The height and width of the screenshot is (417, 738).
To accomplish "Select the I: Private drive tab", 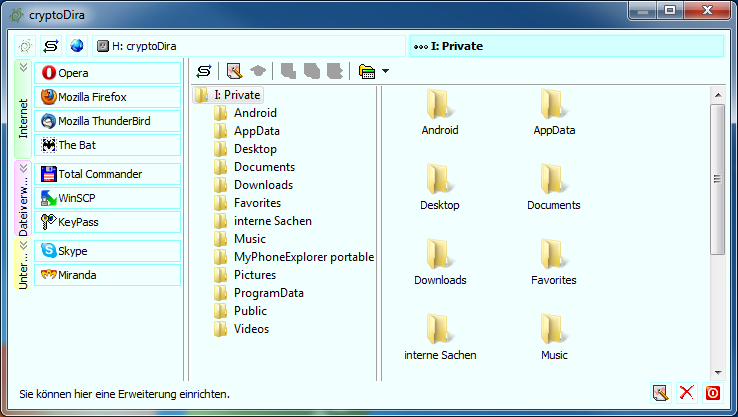I will coord(567,46).
